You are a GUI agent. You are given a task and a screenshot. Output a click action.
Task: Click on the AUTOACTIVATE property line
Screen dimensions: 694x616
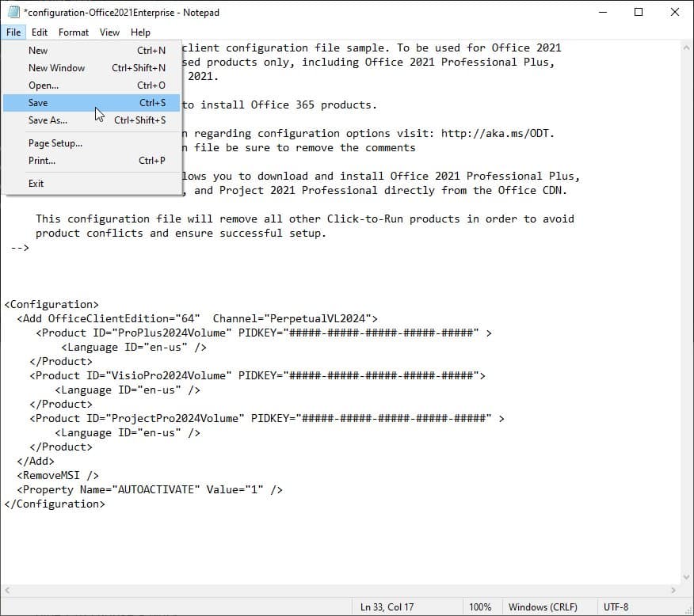[x=150, y=489]
